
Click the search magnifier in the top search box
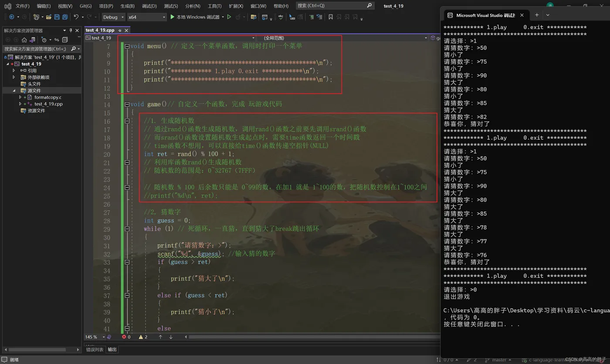pos(369,6)
